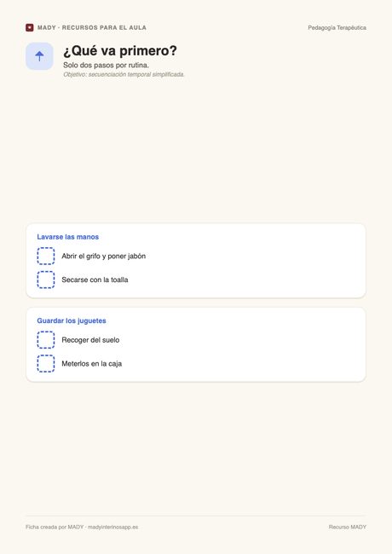Check box for Recoger del suelo
Image resolution: width=392 pixels, height=554 pixels.
pyautogui.click(x=46, y=340)
